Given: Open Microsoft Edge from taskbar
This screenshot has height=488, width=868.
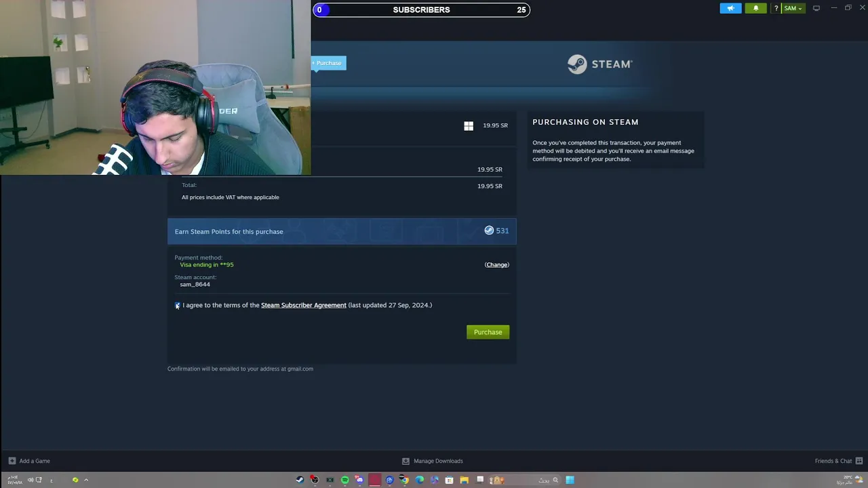Looking at the screenshot, I should pos(419,480).
